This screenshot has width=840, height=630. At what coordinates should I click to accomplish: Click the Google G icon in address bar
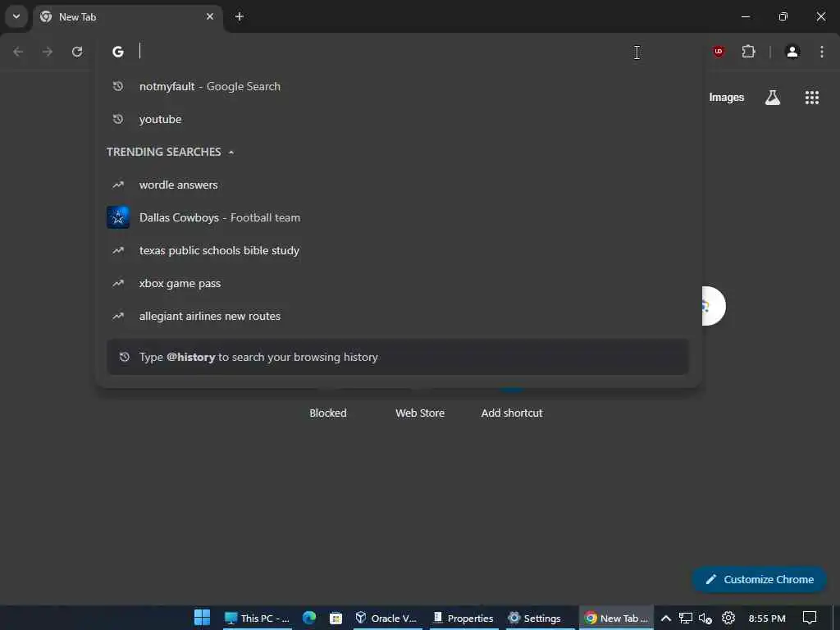point(118,52)
